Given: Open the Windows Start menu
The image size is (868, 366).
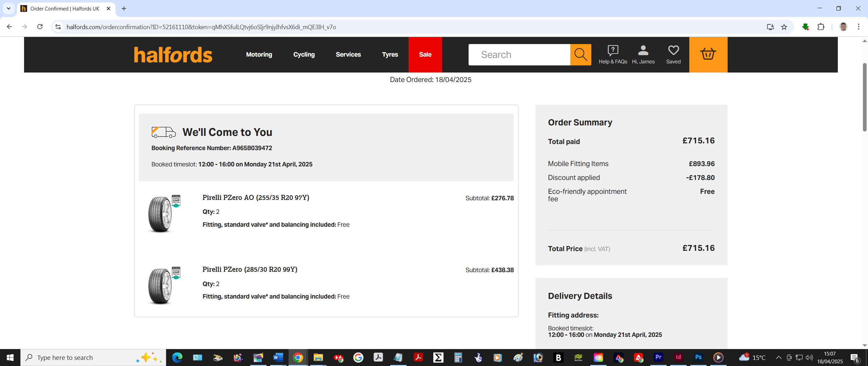Looking at the screenshot, I should pos(10,358).
